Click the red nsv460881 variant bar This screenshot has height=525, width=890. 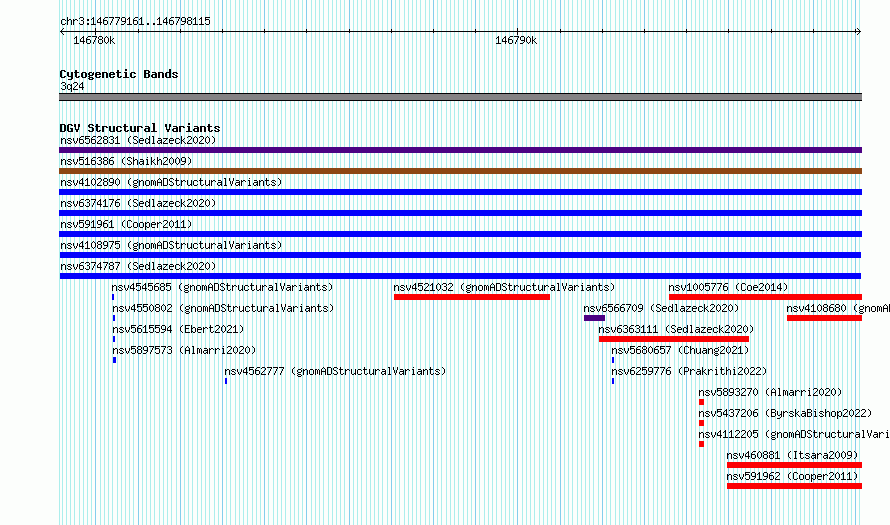coord(795,465)
